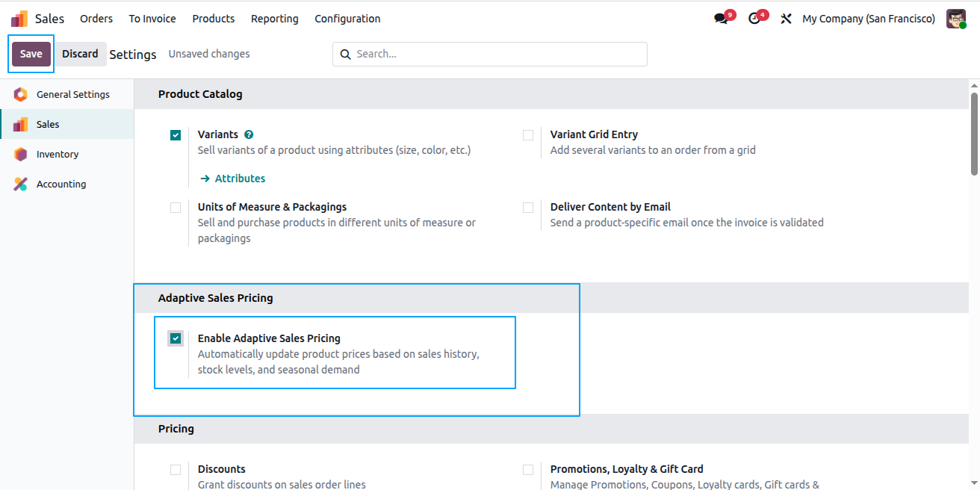The image size is (980, 490).
Task: Click the Sales app title
Action: click(49, 19)
